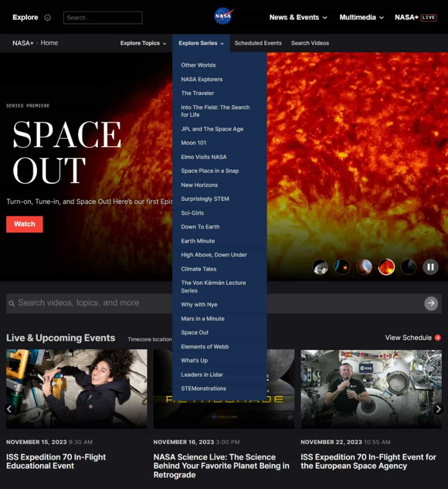This screenshot has width=448, height=489.
Task: Collapse the Explore Series dropdown
Action: pyautogui.click(x=201, y=43)
